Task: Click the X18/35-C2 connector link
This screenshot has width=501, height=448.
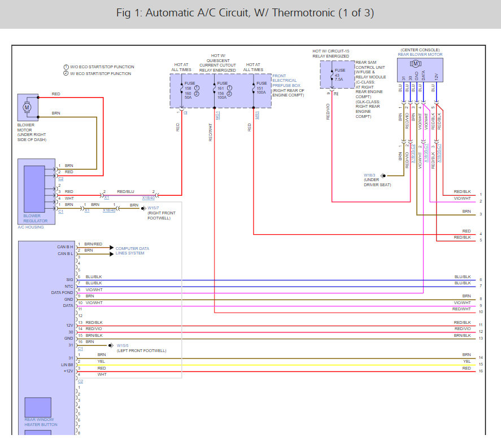Action: point(413,152)
